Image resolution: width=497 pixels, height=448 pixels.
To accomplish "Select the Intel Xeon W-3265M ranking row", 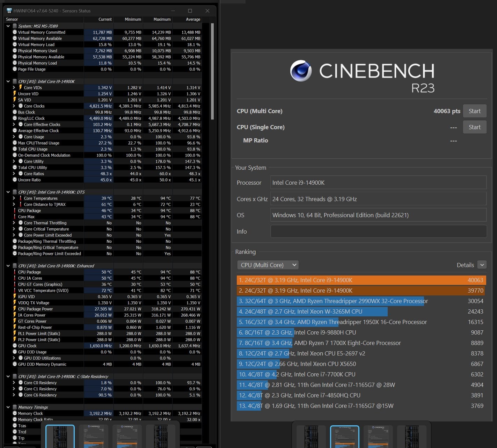I will click(361, 311).
